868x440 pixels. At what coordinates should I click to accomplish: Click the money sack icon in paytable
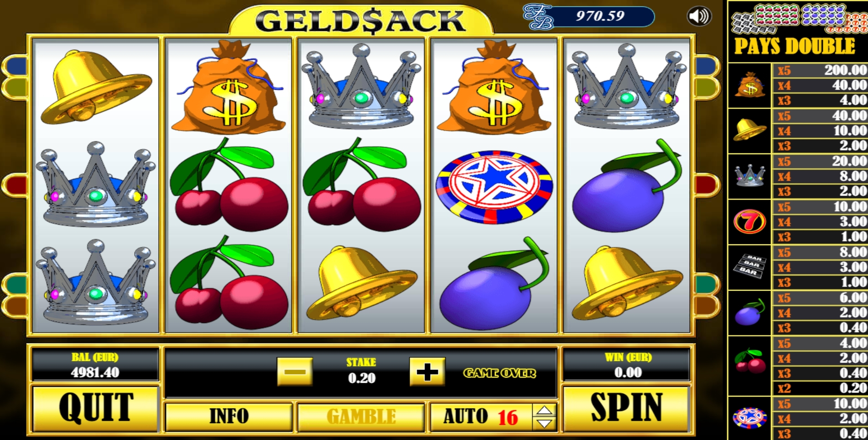point(750,85)
